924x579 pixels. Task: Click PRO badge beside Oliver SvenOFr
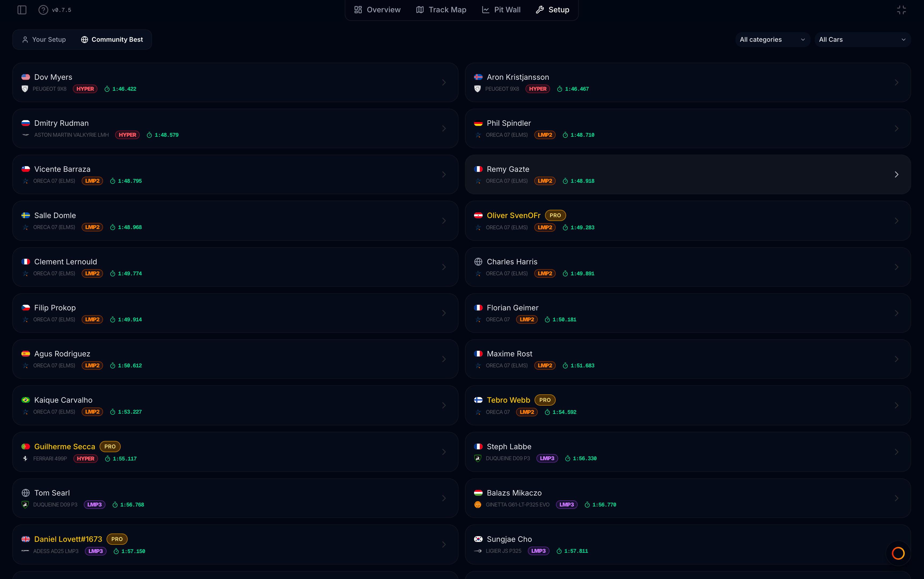tap(555, 216)
